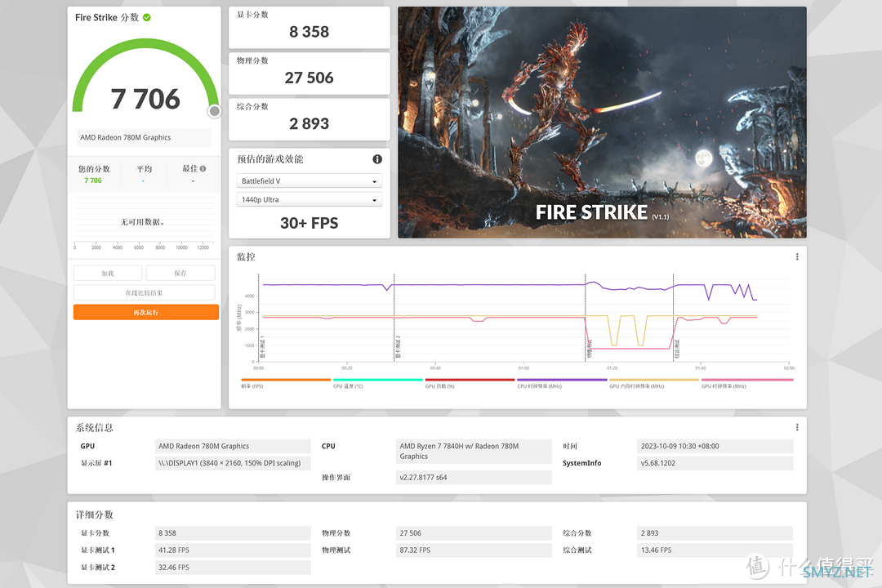882x588 pixels.
Task: Toggle the orange 帧率 (FPS) legend
Action: [x=286, y=383]
